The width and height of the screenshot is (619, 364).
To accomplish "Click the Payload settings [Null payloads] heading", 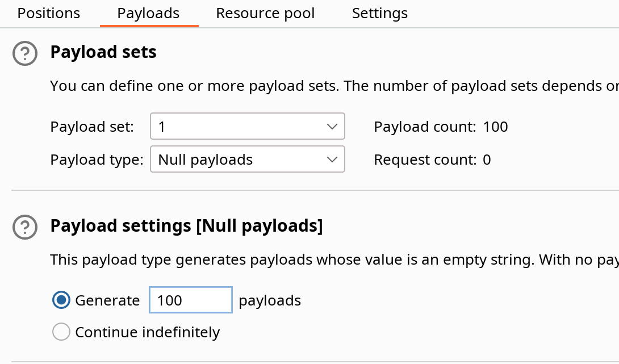I will tap(186, 226).
